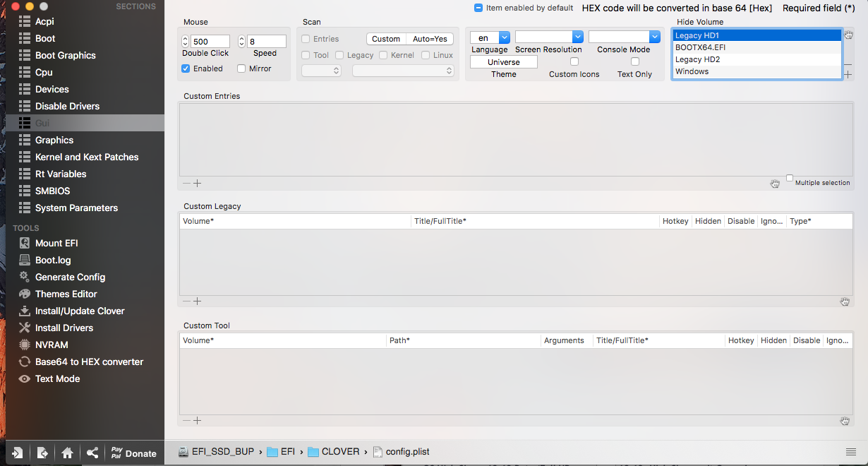The width and height of the screenshot is (868, 466).
Task: Open Kernel and Kext Patches section
Action: pos(87,157)
